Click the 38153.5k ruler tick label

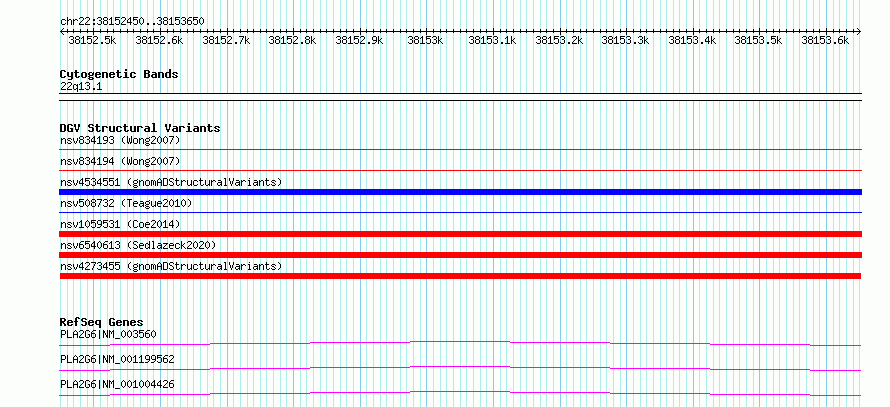(x=759, y=41)
